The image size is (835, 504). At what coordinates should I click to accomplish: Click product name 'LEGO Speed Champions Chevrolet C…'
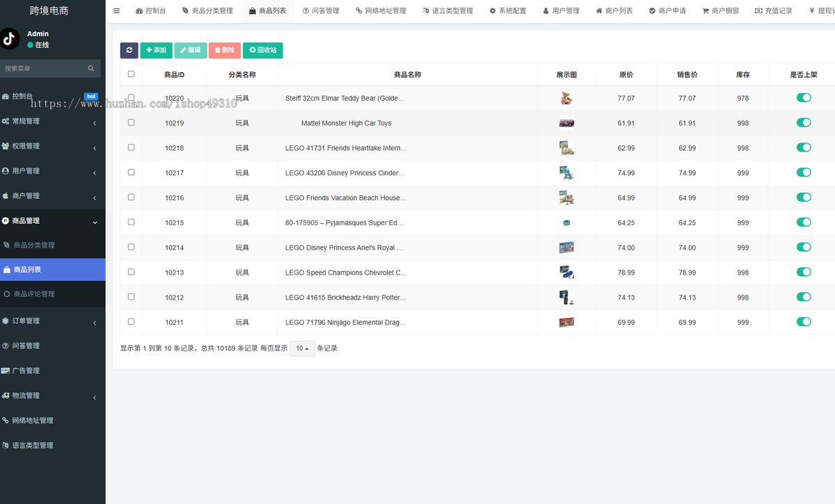point(346,273)
